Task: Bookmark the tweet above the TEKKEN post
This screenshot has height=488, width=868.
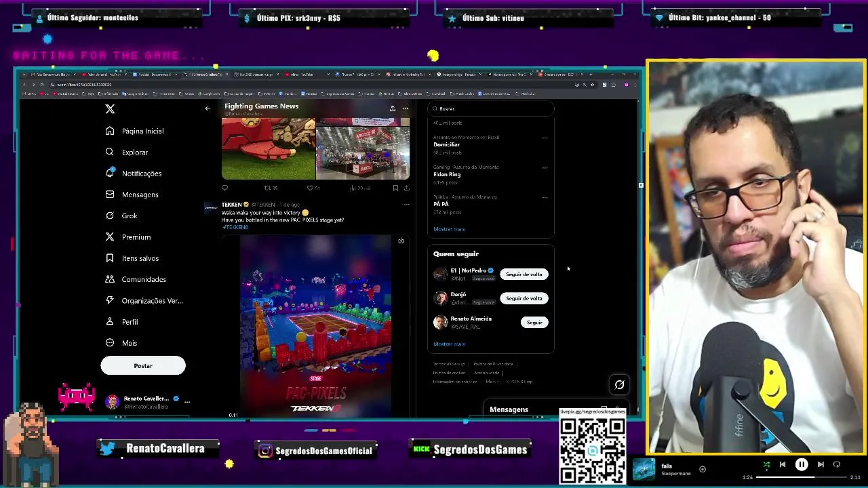Action: point(395,188)
